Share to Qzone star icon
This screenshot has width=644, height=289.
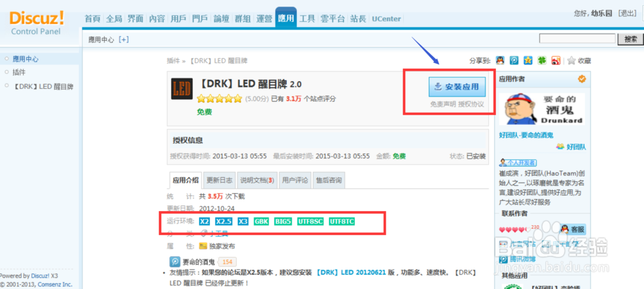pyautogui.click(x=528, y=61)
